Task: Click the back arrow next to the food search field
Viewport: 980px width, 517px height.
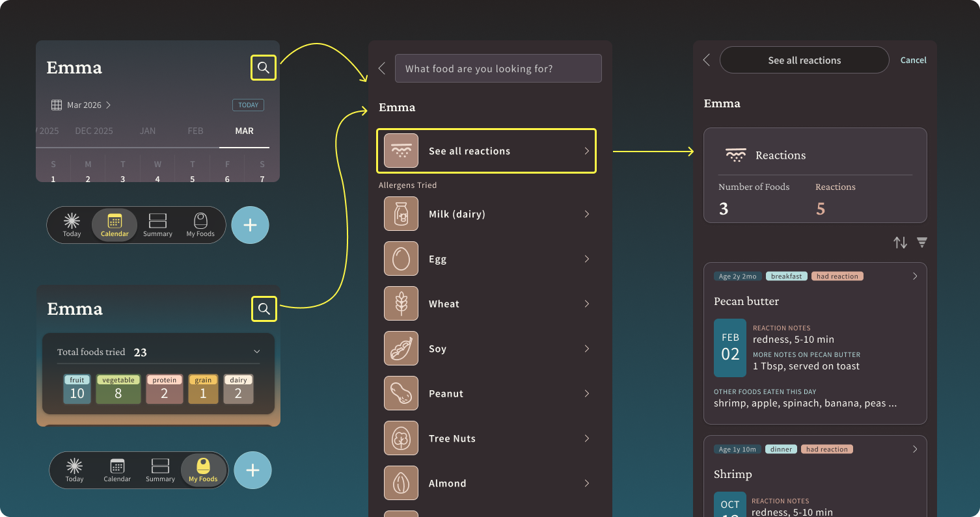Action: click(382, 68)
